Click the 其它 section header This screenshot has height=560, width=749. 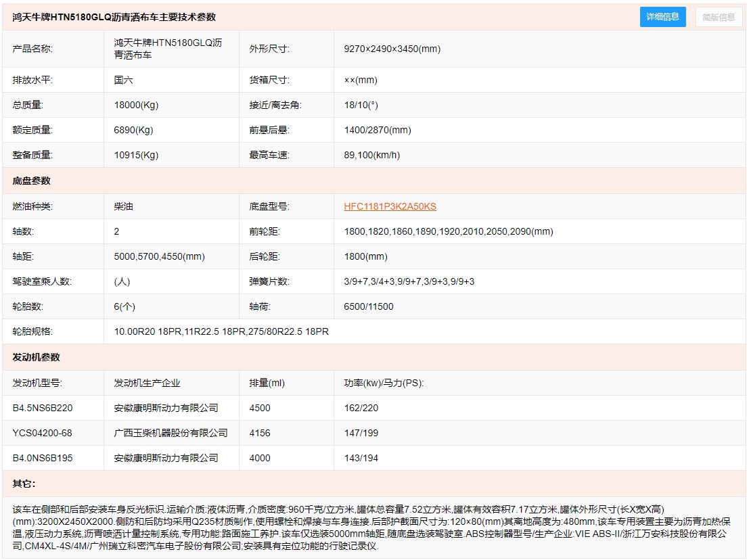tap(24, 484)
